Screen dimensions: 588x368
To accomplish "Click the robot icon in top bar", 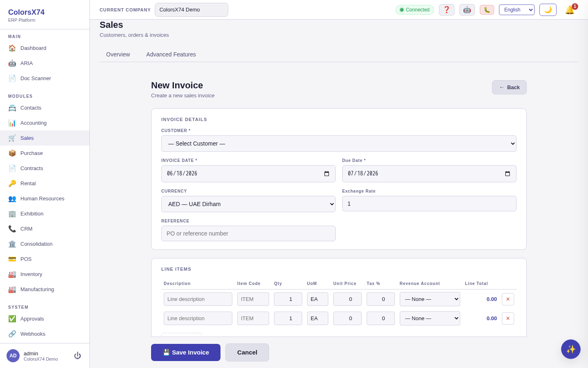I will [467, 10].
